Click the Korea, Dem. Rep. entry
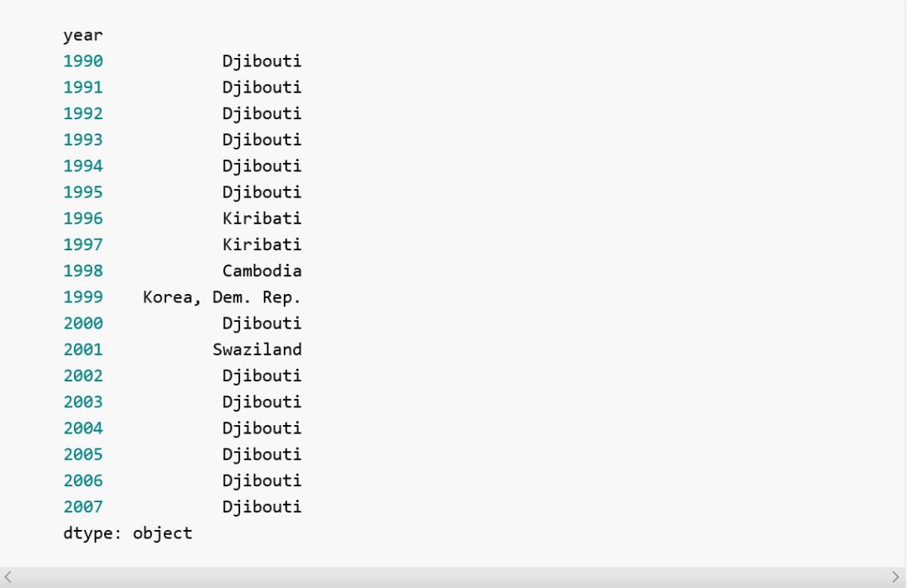907x588 pixels. point(222,297)
